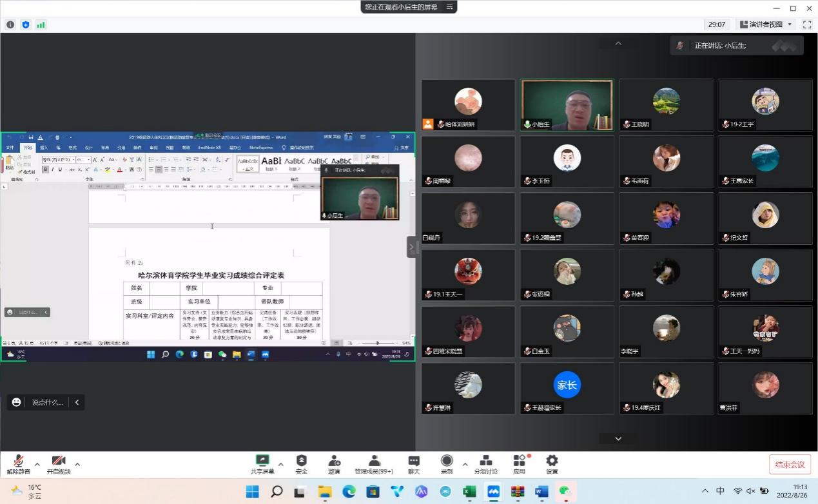Expand share options arrow beside 共享屏幕
Viewport: 818px width, 504px height.
click(x=280, y=464)
